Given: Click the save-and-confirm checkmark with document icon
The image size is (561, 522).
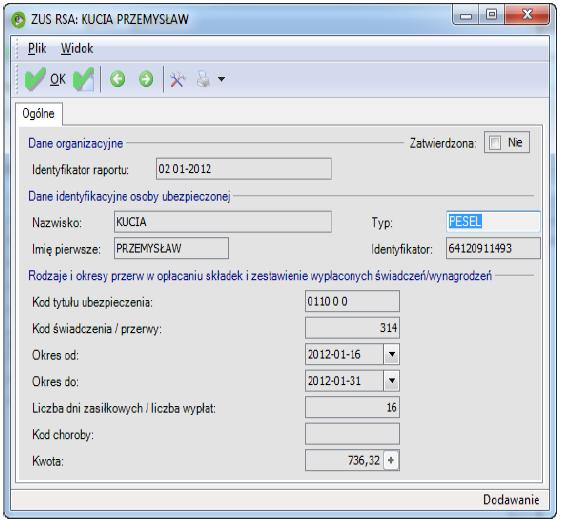Looking at the screenshot, I should pos(83,79).
